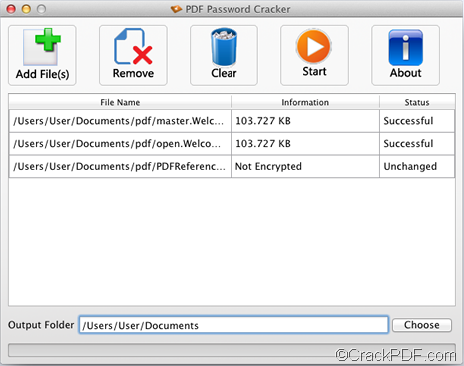Screen dimensions: 464x366
Task: Click the Status column header
Action: [417, 102]
